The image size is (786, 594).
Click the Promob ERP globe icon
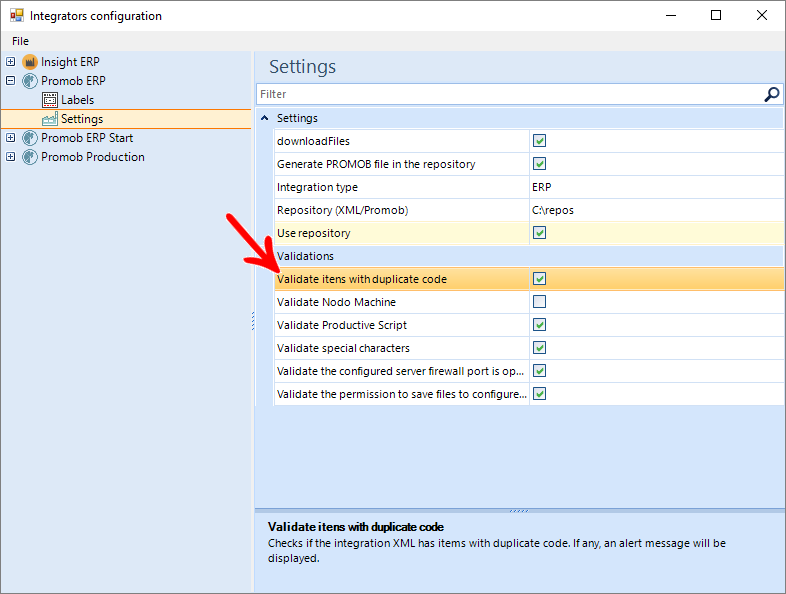[30, 81]
